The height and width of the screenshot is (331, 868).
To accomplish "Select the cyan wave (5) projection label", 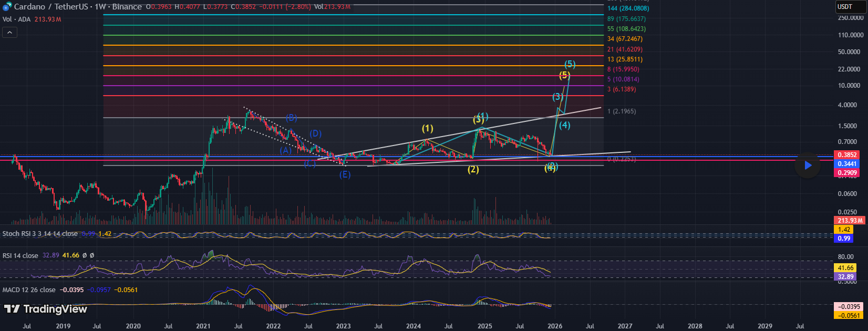I will click(570, 64).
